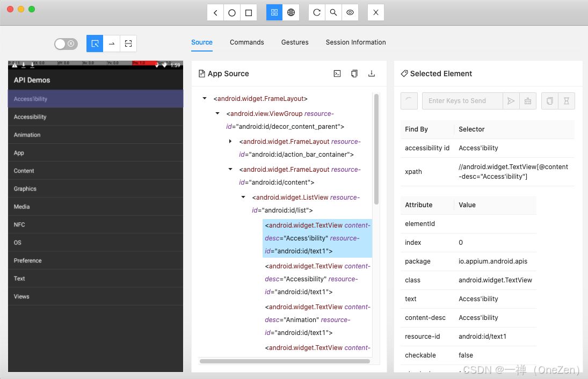Click the android.widget.TextView class value

pyautogui.click(x=495, y=280)
